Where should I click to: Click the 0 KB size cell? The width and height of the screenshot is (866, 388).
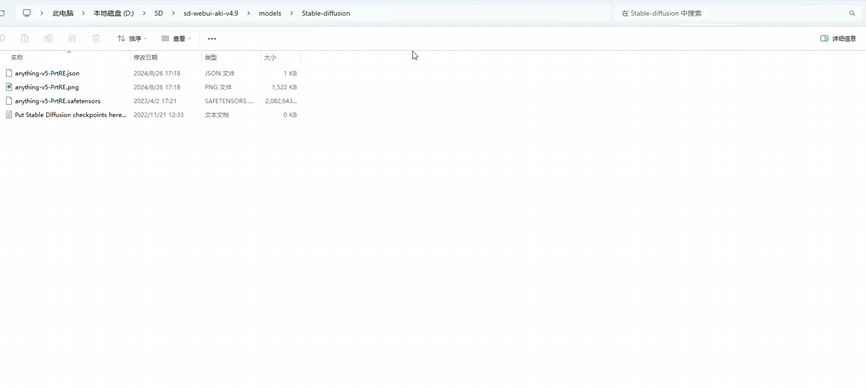coord(291,115)
